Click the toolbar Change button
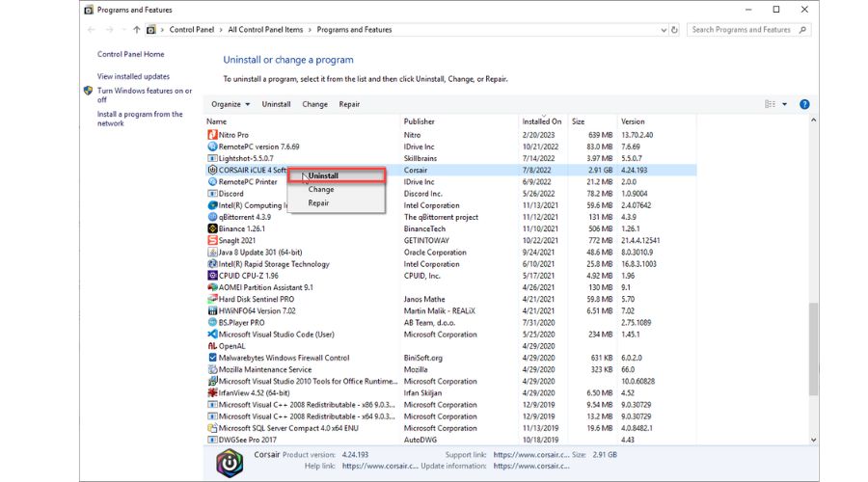868x482 pixels. [315, 104]
